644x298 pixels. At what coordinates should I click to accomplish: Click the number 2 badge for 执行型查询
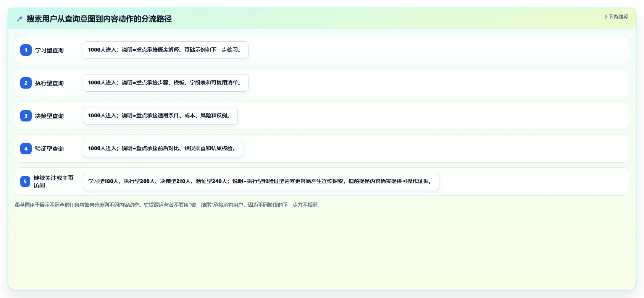point(26,83)
